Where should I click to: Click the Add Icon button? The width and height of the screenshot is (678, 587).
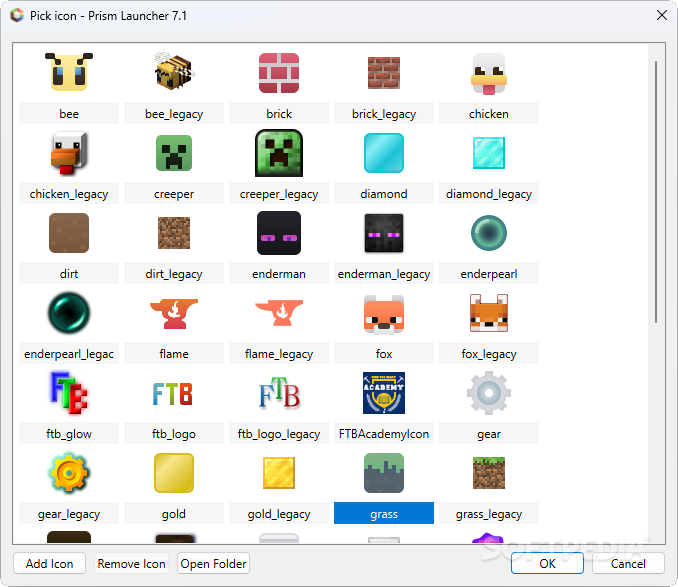[x=49, y=564]
